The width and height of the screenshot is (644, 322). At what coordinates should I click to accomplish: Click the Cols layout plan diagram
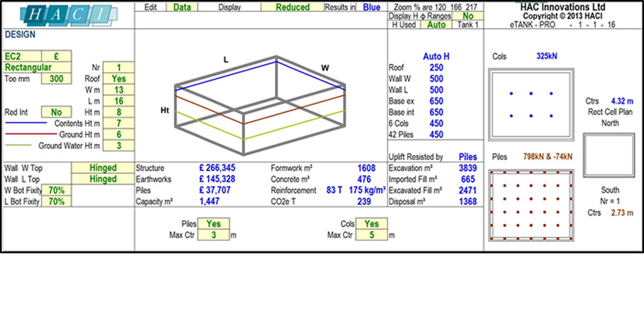[x=531, y=105]
